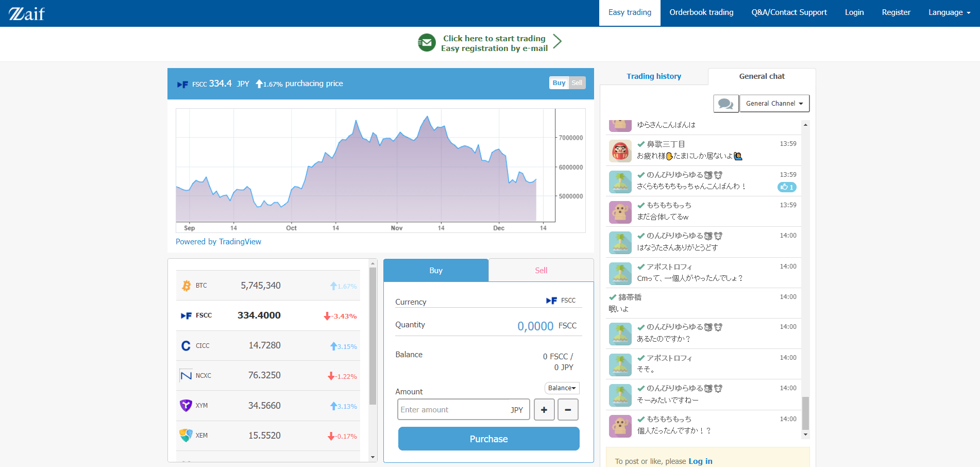Click the coin list scrollbar thumb

pos(373,336)
